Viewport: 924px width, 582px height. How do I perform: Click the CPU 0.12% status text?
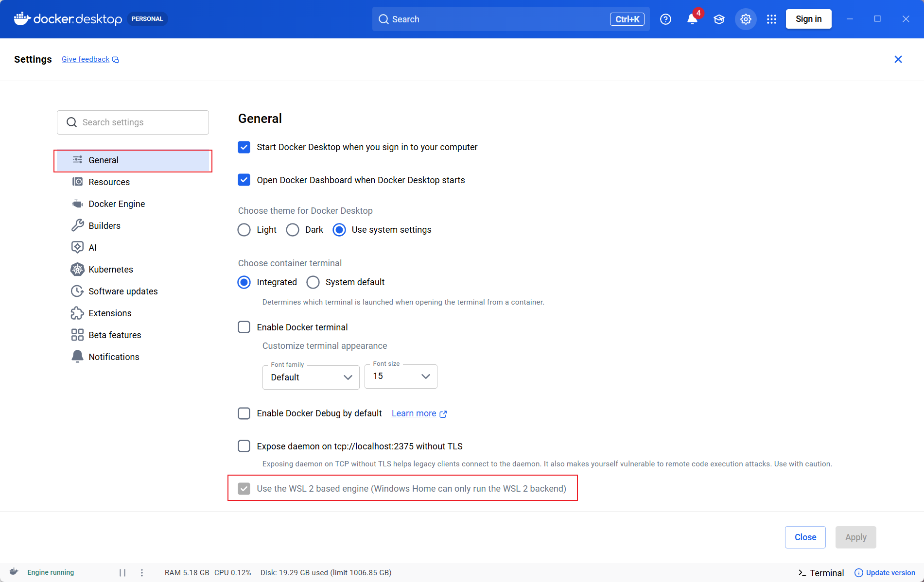coord(233,573)
